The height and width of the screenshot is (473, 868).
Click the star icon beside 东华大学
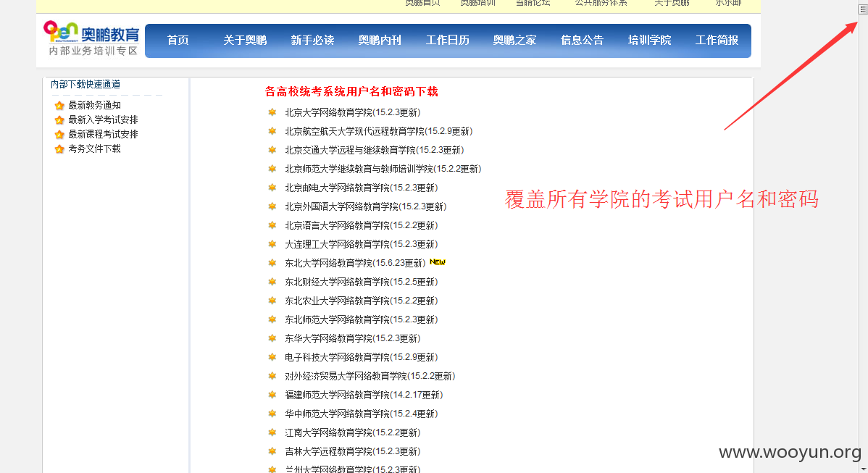coord(272,338)
